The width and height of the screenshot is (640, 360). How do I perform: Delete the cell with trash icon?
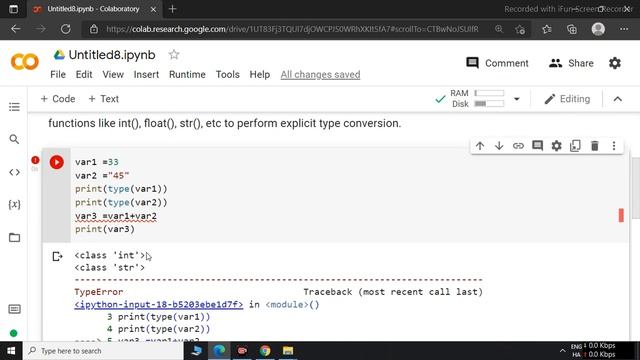[x=595, y=146]
